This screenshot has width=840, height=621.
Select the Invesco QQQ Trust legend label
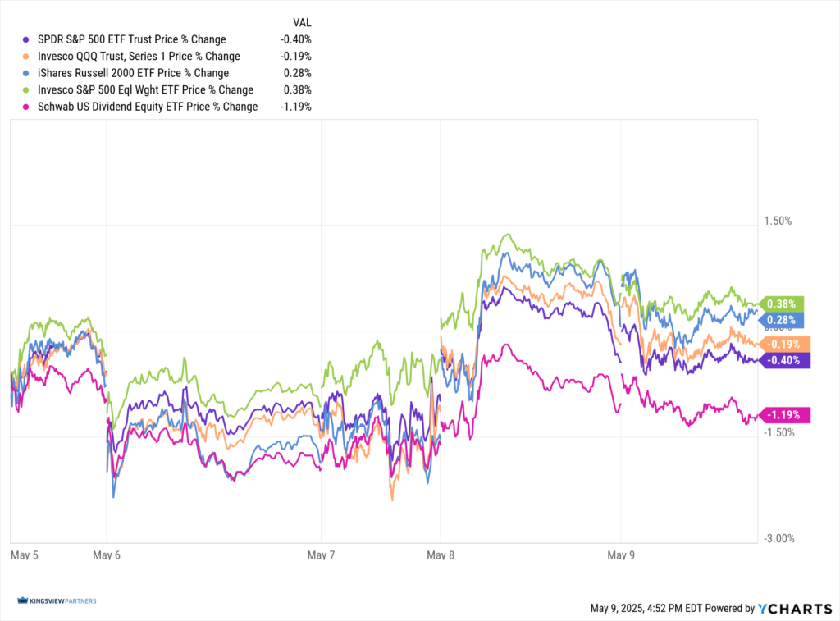click(139, 57)
